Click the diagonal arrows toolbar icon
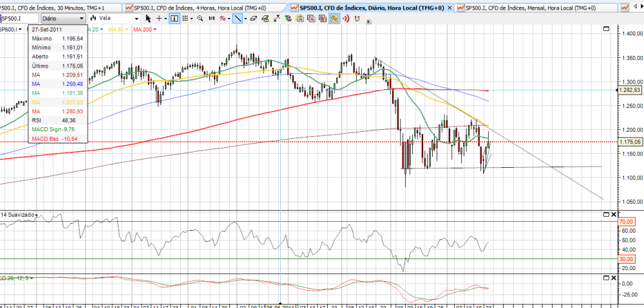The image size is (644, 308). pyautogui.click(x=276, y=19)
